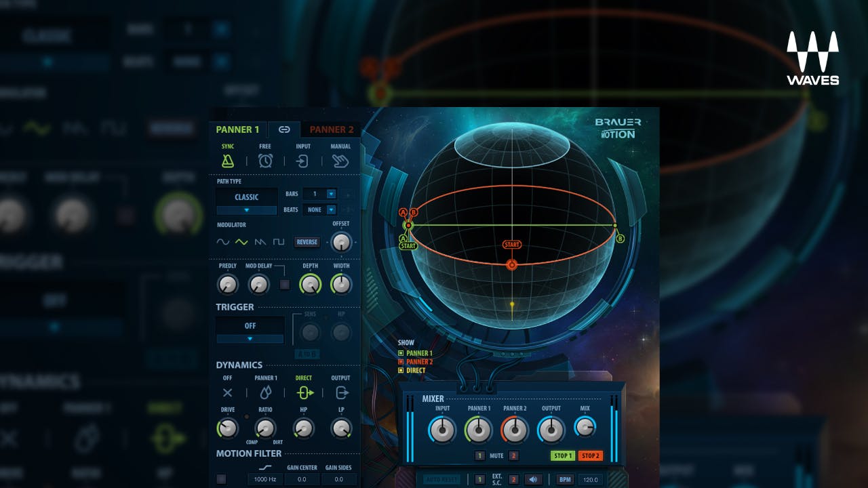Click the LP knob
868x488 pixels.
pyautogui.click(x=341, y=428)
